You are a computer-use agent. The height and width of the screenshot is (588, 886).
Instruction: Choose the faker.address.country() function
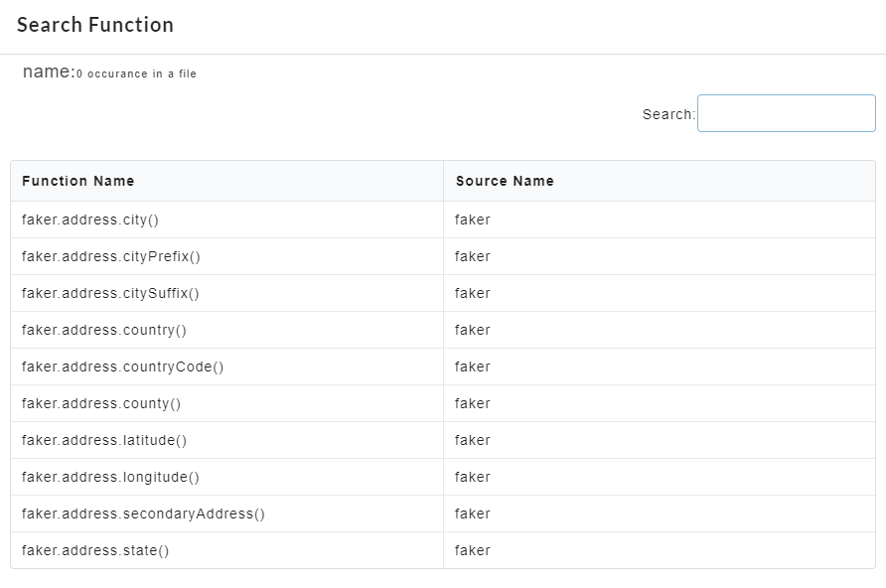pos(104,330)
